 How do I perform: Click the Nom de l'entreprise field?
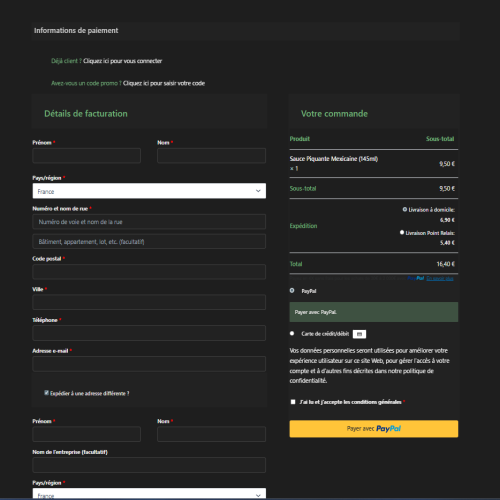pos(149,465)
